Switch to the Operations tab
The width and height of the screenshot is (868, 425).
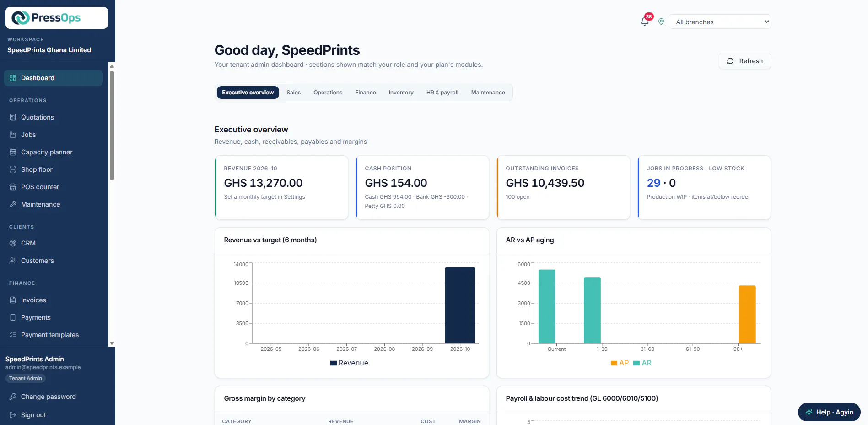click(328, 93)
